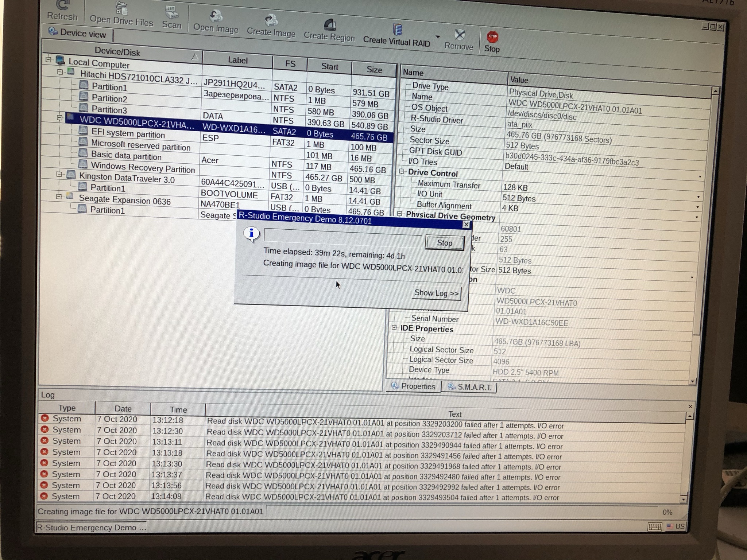Click the image creation progress bar

click(x=342, y=236)
